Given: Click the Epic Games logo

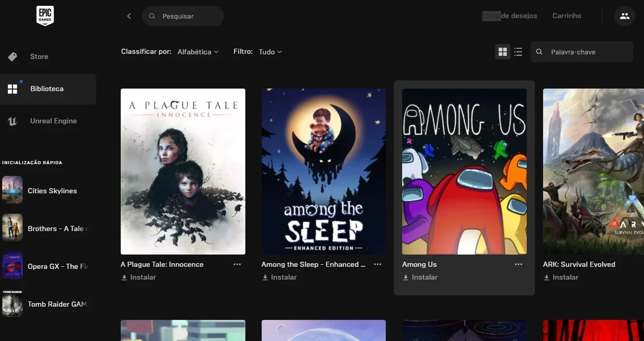Looking at the screenshot, I should pos(45,16).
